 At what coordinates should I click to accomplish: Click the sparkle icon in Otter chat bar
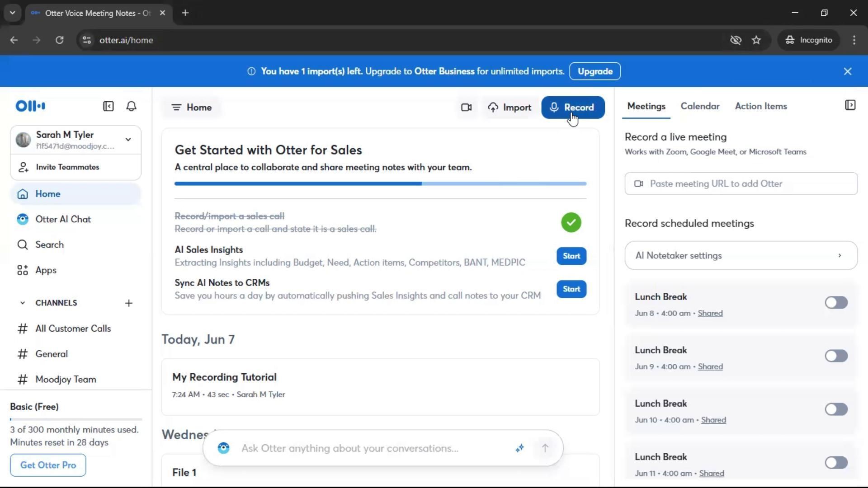coord(519,448)
